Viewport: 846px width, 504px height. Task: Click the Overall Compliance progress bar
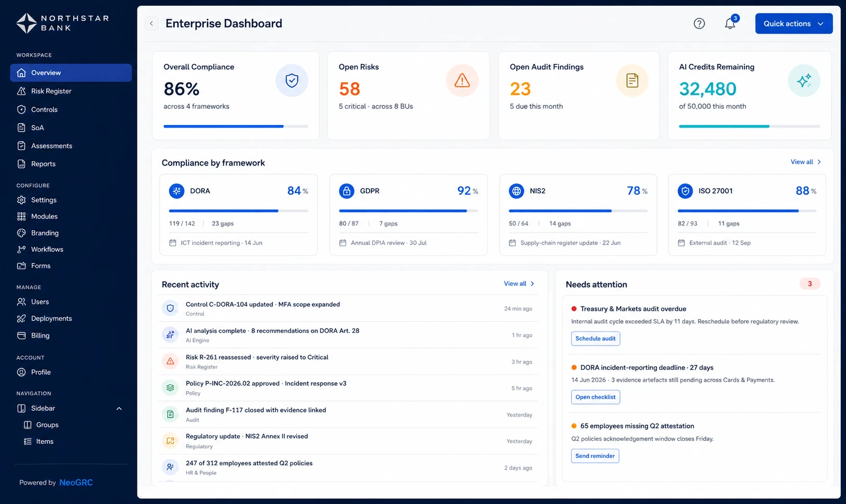236,126
